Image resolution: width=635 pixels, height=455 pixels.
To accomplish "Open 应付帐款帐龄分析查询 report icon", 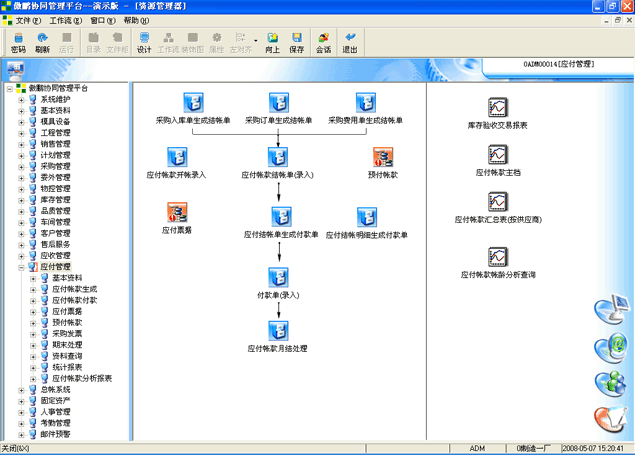I will click(x=497, y=257).
